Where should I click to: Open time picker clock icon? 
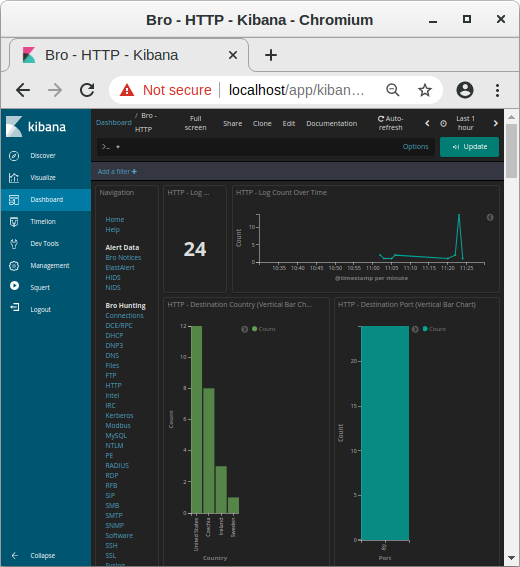pos(443,124)
